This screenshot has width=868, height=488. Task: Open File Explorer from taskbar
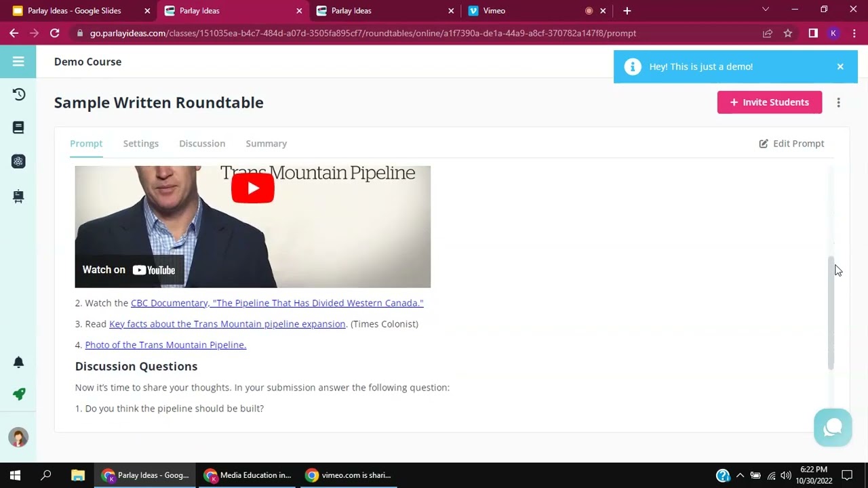(78, 475)
